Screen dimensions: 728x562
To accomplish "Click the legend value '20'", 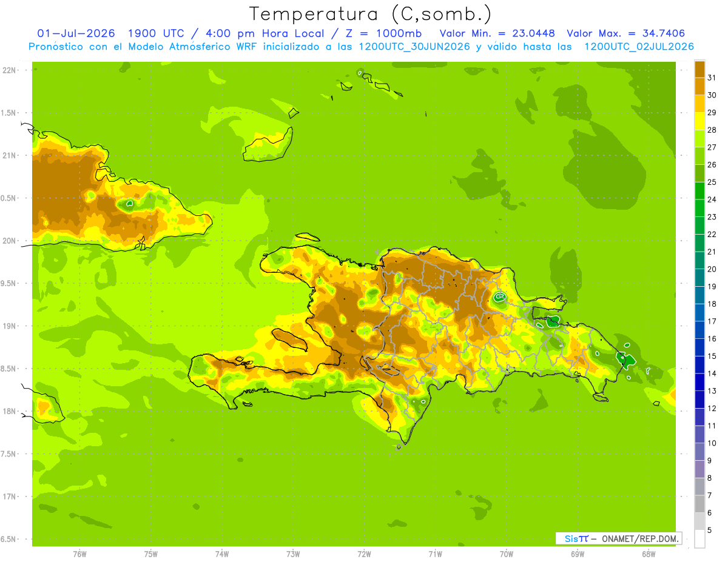I will [712, 269].
